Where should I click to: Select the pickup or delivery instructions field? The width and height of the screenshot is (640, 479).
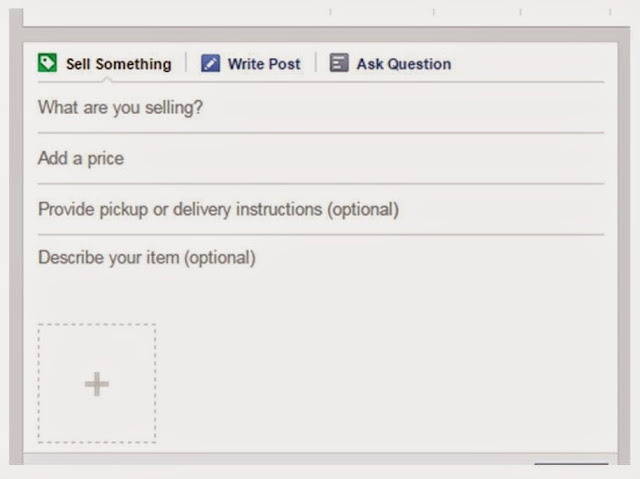click(x=321, y=209)
